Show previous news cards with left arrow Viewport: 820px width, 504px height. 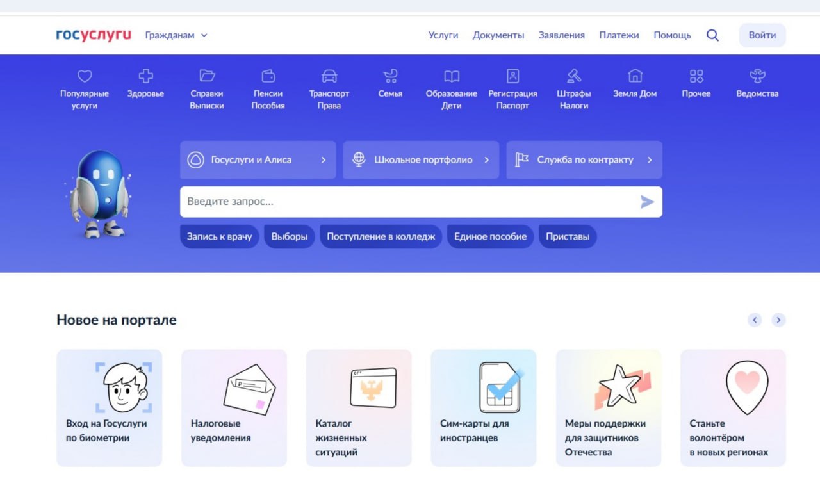pyautogui.click(x=755, y=320)
